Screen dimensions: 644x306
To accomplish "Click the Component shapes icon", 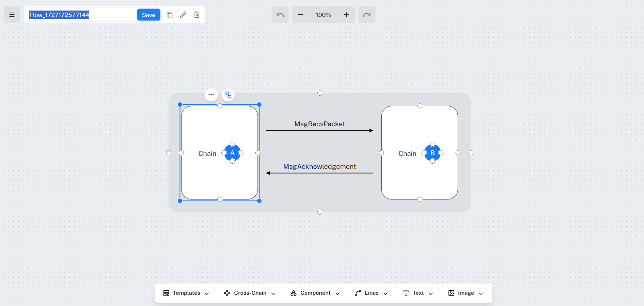I will (294, 293).
